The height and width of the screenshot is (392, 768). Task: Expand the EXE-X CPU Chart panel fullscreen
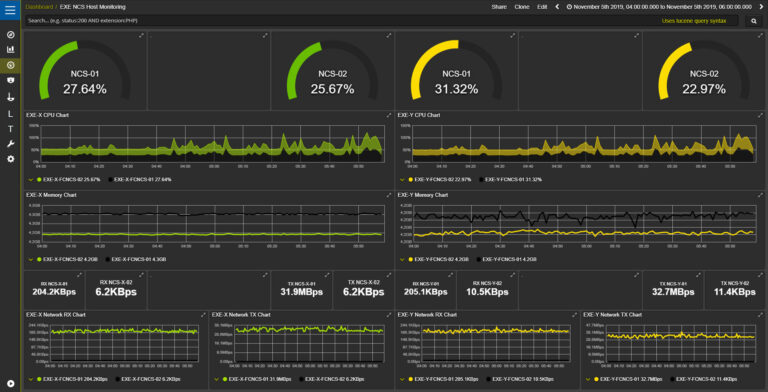click(388, 115)
